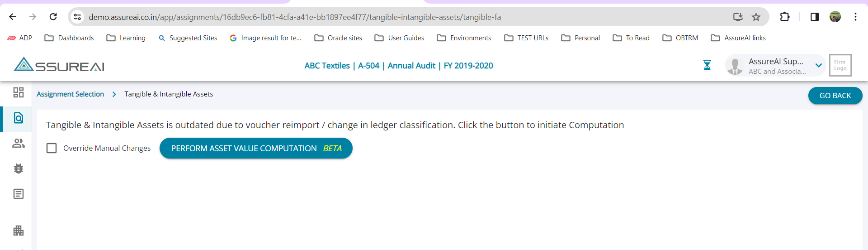
Task: Click Perform Asset Value Computation button
Action: [256, 148]
